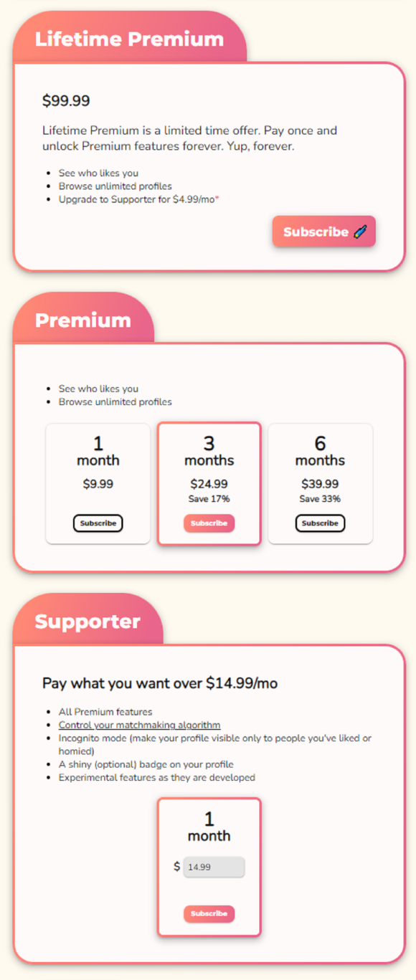Subscribe to the 1 month Premium plan
The height and width of the screenshot is (980, 416).
tap(98, 523)
